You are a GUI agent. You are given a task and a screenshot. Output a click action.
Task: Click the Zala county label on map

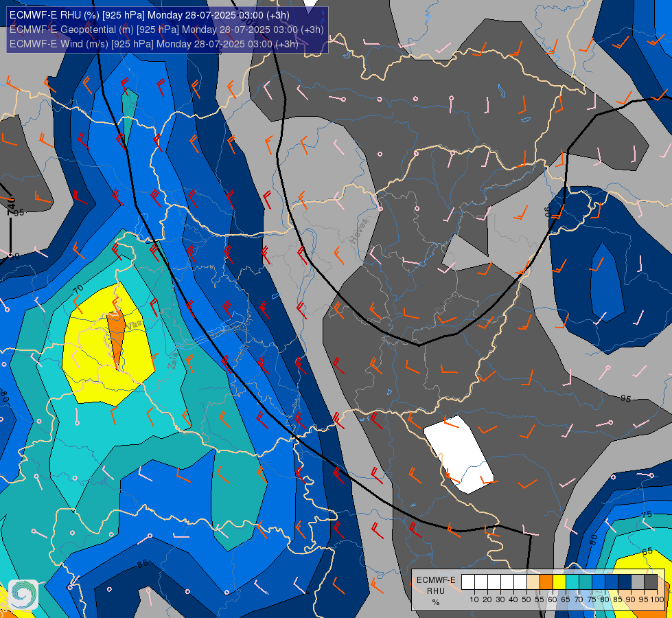pos(173,360)
